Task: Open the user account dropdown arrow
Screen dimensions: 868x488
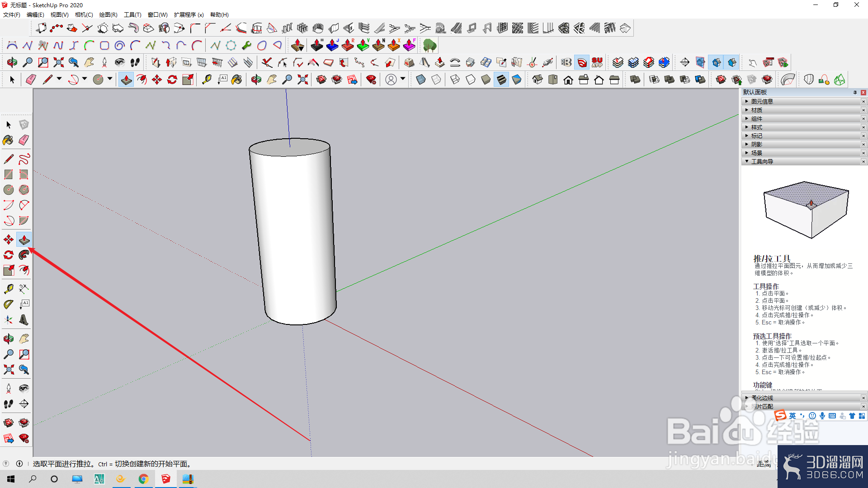Action: click(x=403, y=79)
